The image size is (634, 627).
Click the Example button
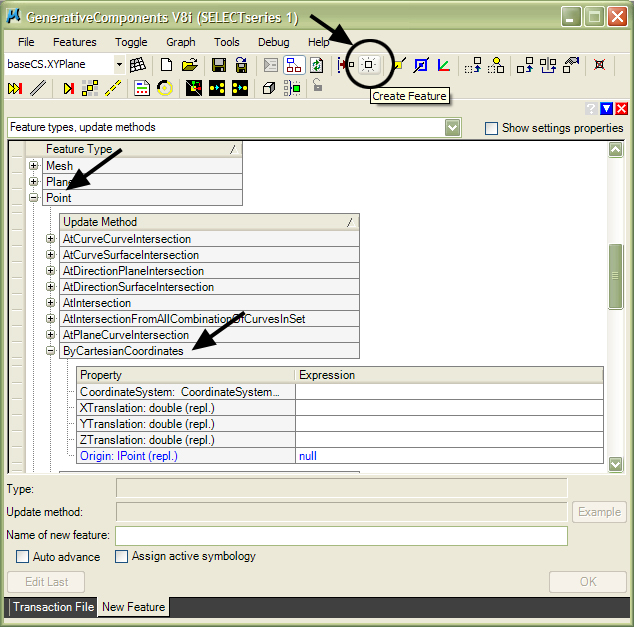point(599,512)
